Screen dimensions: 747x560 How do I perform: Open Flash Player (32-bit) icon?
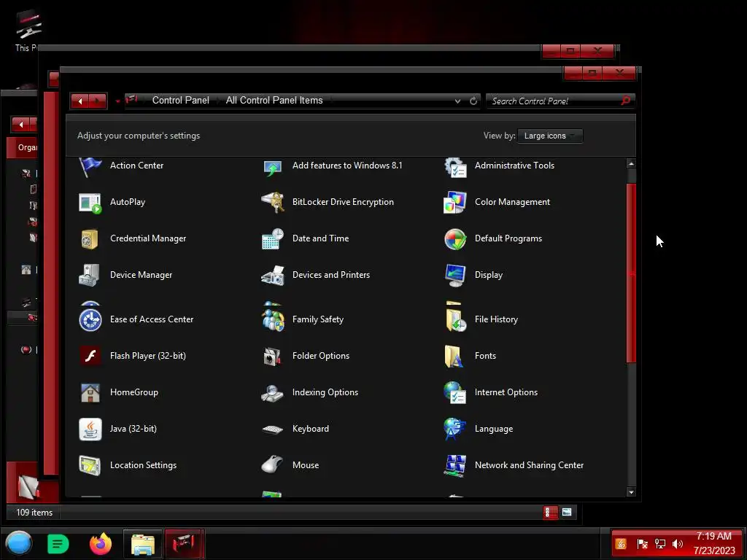click(90, 356)
